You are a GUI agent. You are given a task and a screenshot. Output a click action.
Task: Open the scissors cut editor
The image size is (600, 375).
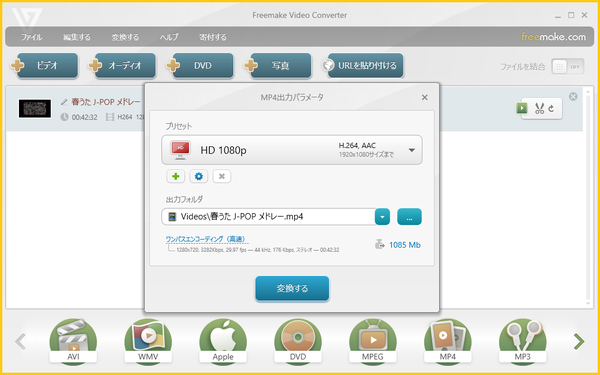click(x=540, y=108)
